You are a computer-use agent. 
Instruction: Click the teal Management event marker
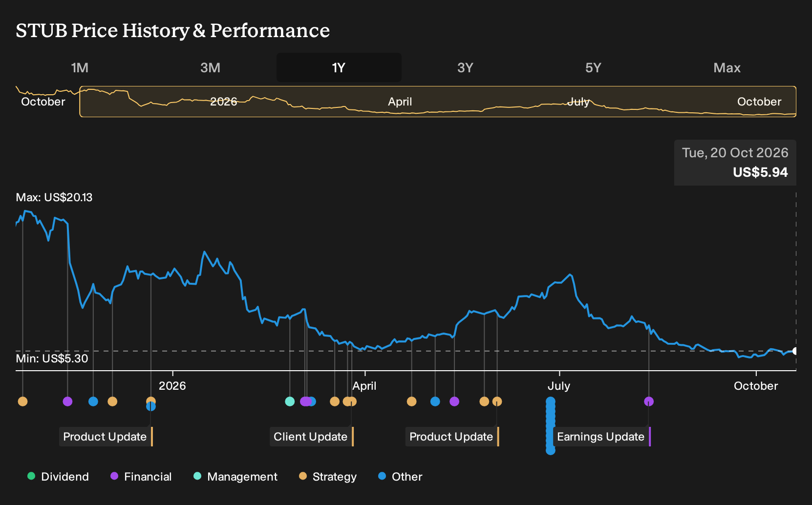290,401
